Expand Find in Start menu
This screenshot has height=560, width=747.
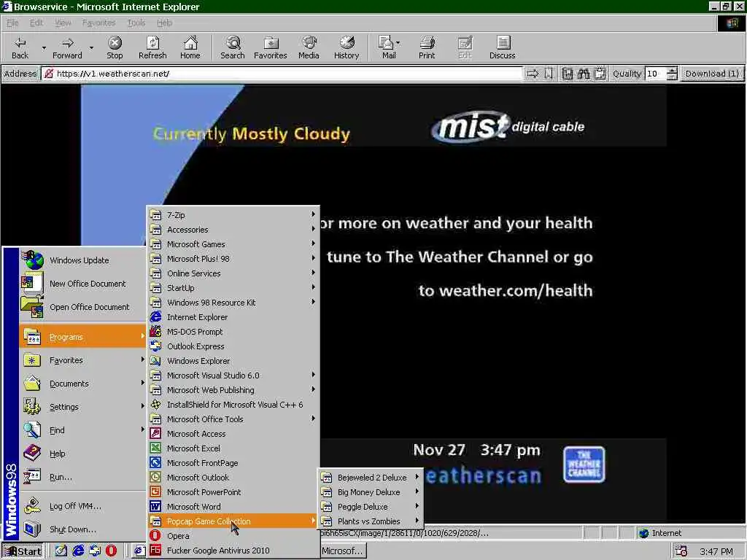pyautogui.click(x=83, y=430)
